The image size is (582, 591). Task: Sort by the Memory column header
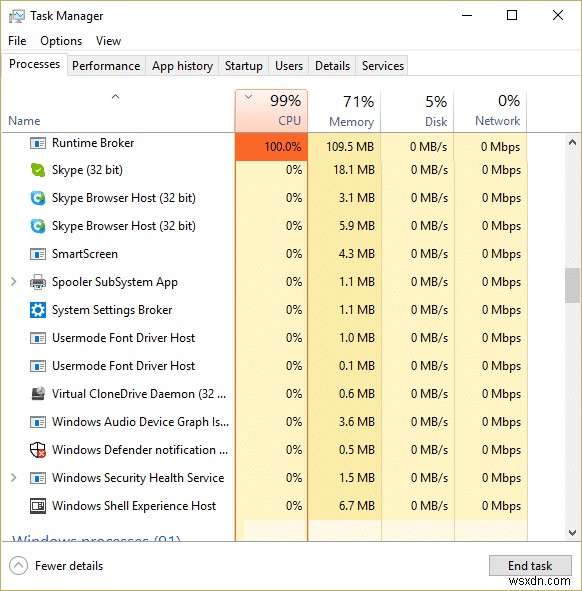pyautogui.click(x=344, y=111)
